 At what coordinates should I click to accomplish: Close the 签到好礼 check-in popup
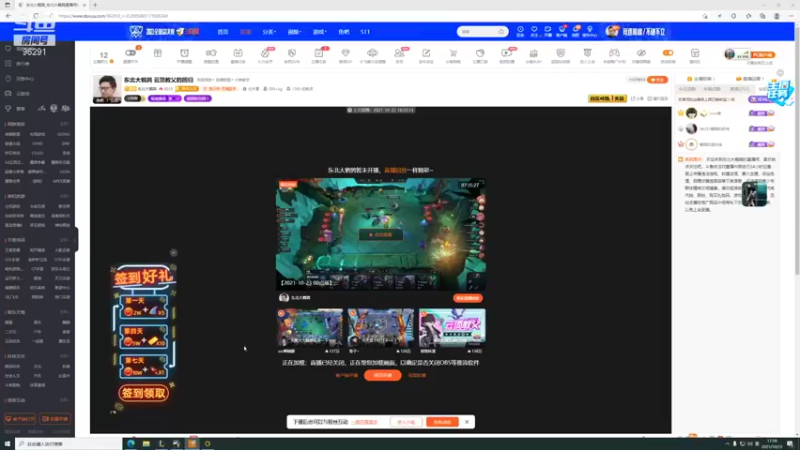pyautogui.click(x=173, y=253)
